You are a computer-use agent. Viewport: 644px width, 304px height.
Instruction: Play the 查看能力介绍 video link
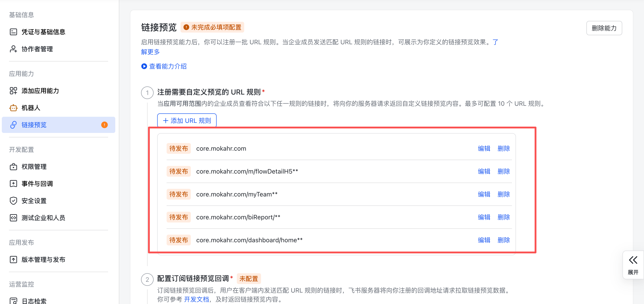pos(164,66)
